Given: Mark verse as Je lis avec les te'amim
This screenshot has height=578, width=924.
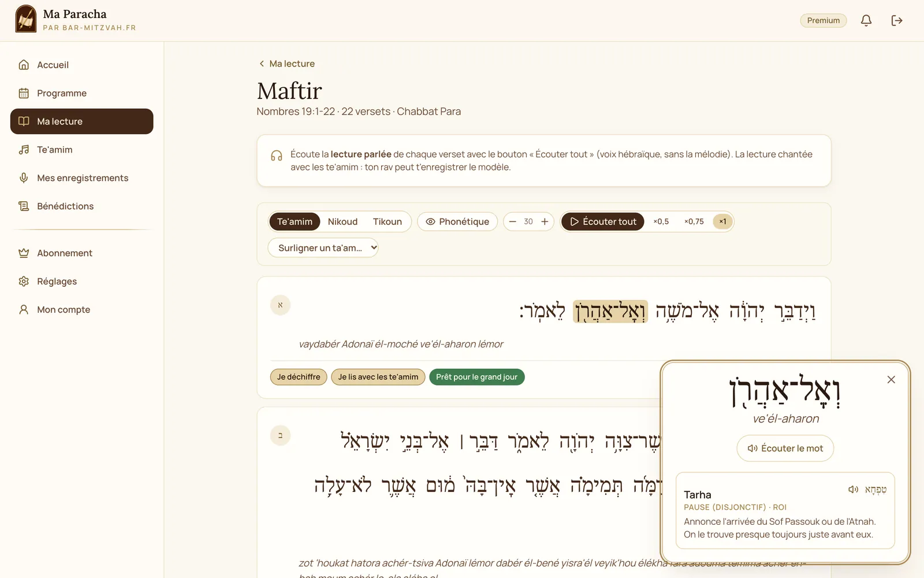Looking at the screenshot, I should (378, 377).
